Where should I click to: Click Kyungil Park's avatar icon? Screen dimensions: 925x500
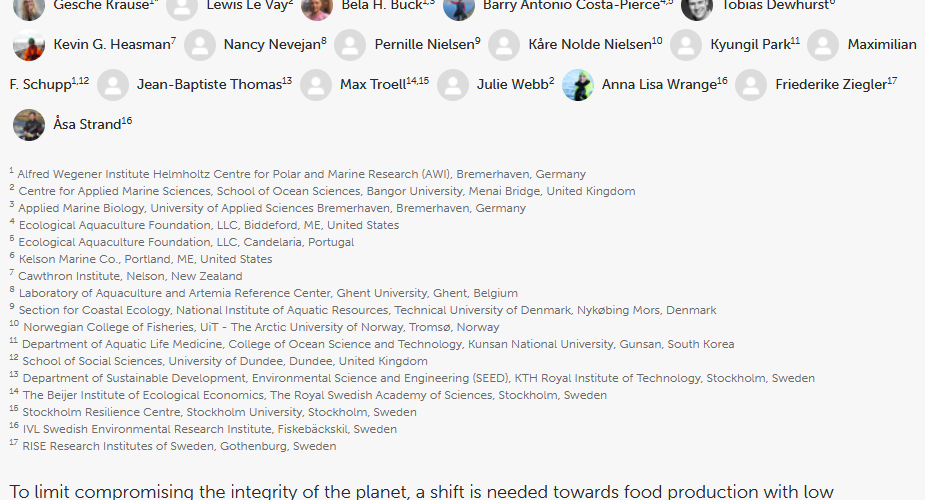686,45
